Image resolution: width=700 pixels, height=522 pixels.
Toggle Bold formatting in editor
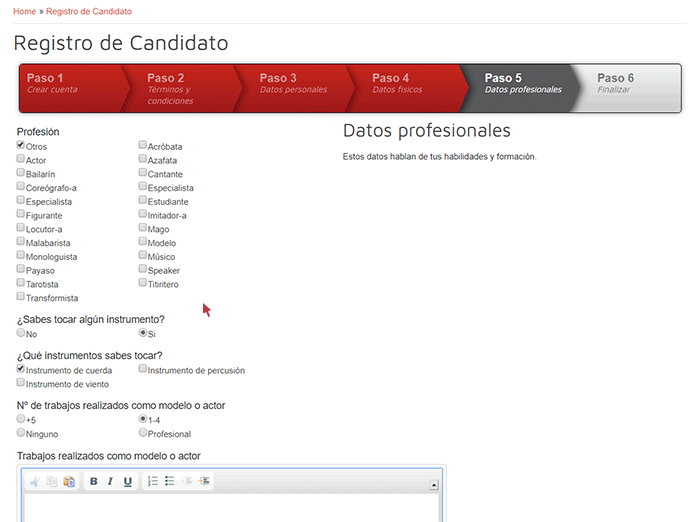coord(93,481)
